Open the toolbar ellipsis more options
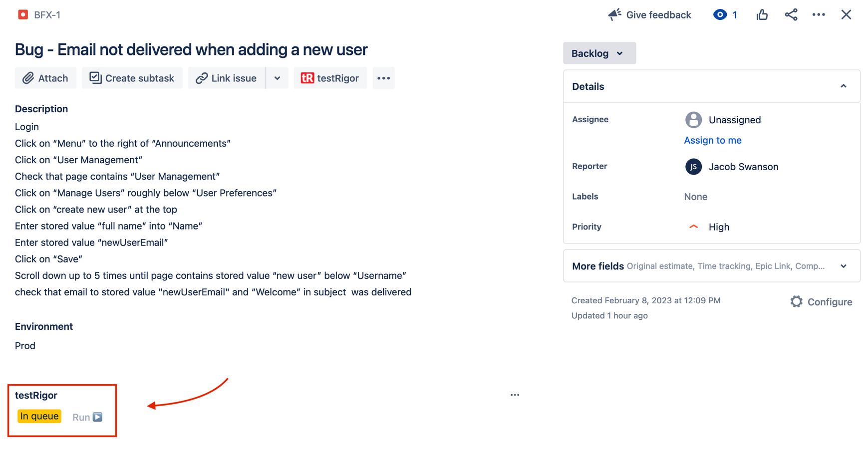This screenshot has height=449, width=868. (383, 78)
